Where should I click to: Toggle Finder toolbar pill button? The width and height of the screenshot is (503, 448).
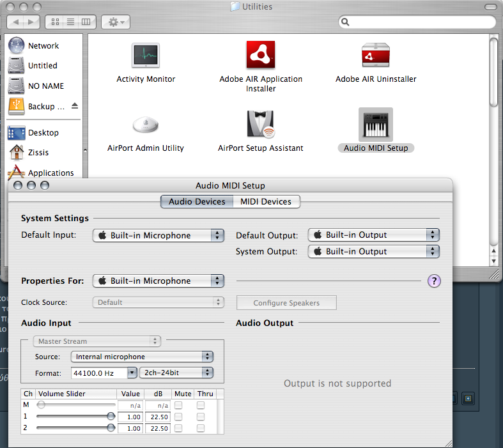[490, 7]
